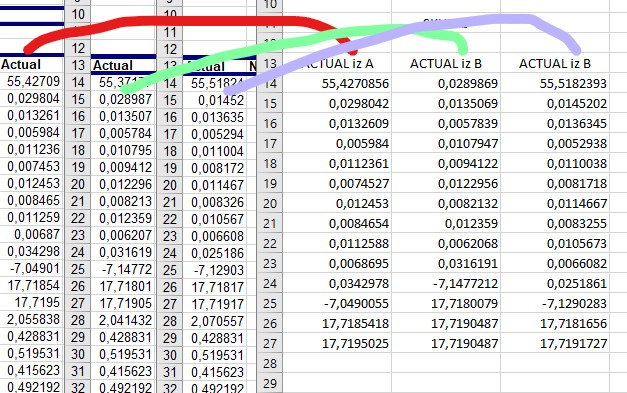Select cell containing 55,4270856
The height and width of the screenshot is (393, 627).
coord(337,83)
